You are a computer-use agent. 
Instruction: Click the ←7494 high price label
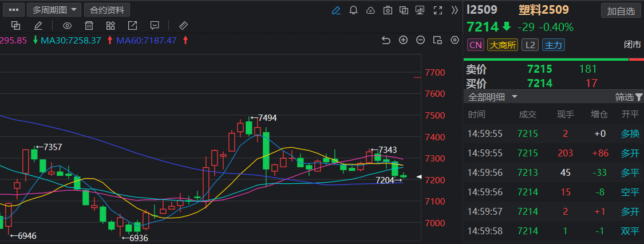(x=264, y=119)
